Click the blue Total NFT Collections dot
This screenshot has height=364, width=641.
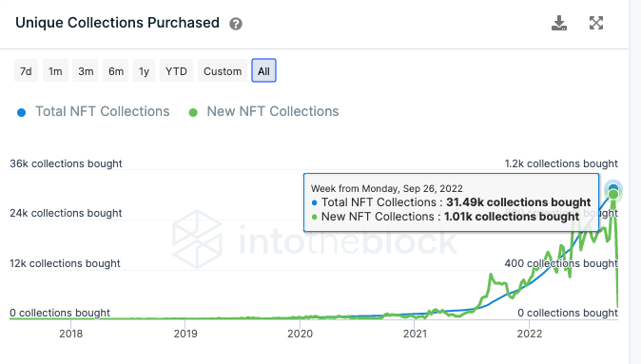click(21, 112)
